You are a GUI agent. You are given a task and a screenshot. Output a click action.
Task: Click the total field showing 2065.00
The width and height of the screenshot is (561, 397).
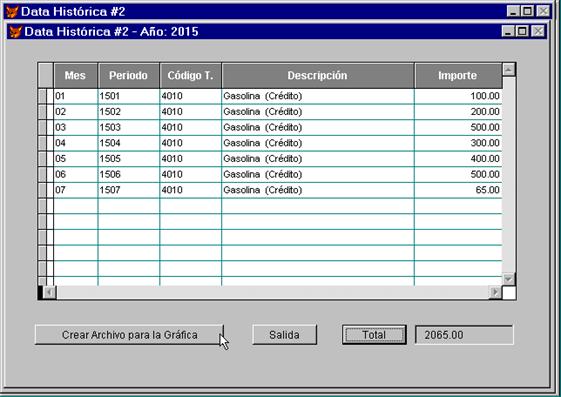(464, 335)
